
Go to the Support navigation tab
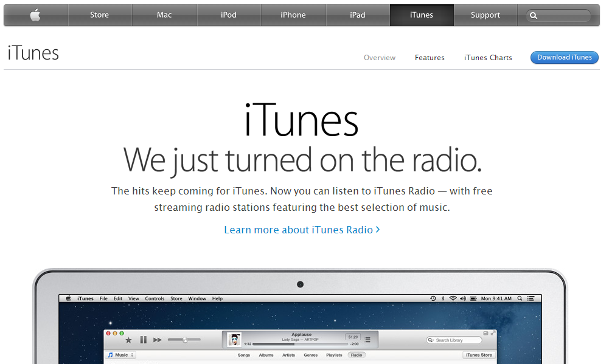coord(485,15)
